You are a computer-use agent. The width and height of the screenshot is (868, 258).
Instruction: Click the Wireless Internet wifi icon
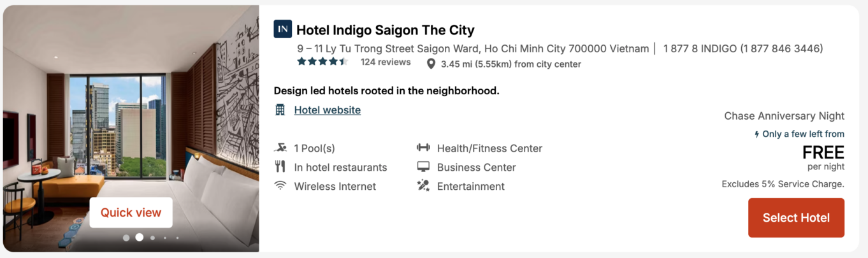(280, 186)
